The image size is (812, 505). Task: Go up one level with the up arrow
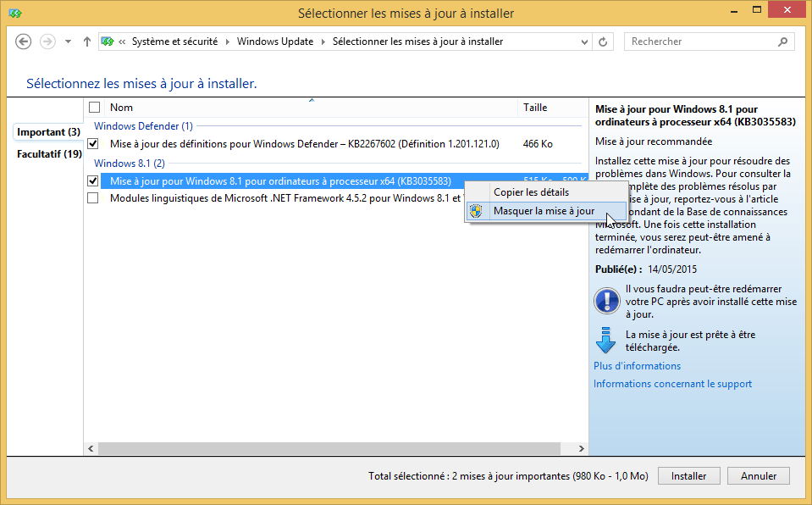coord(87,42)
